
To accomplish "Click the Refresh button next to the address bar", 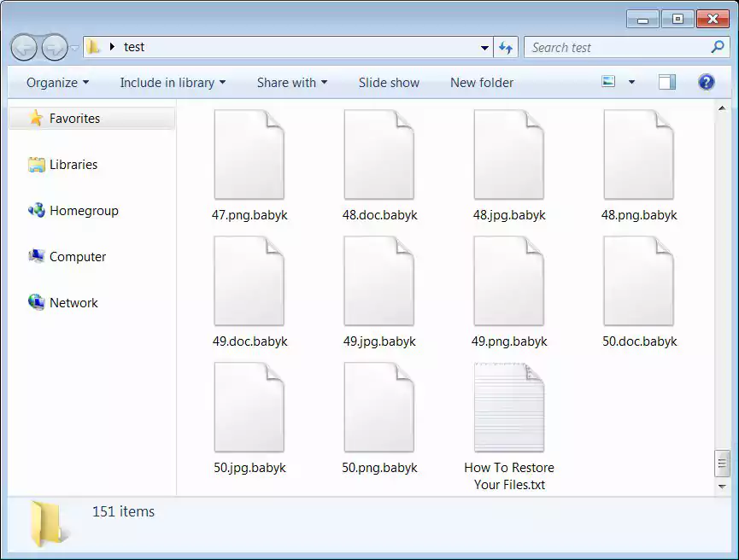I will click(506, 48).
